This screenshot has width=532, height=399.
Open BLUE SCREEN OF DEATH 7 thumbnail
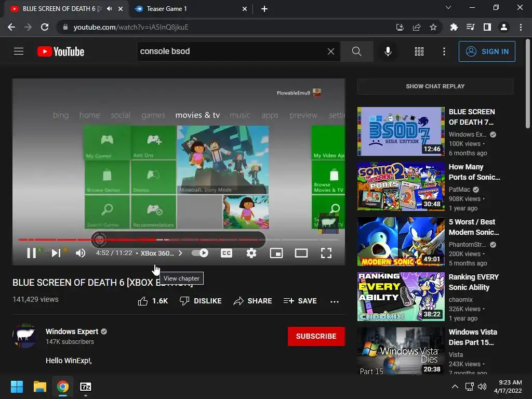(401, 131)
